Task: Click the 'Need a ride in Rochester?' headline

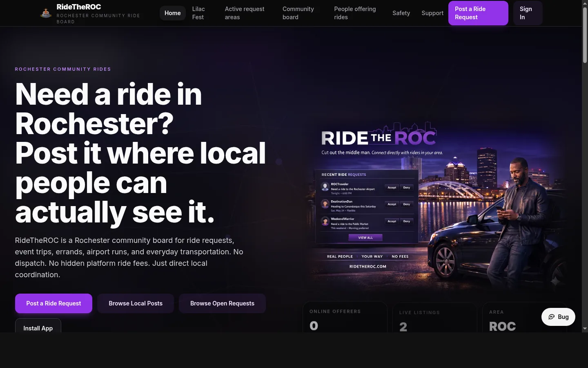Action: click(108, 109)
